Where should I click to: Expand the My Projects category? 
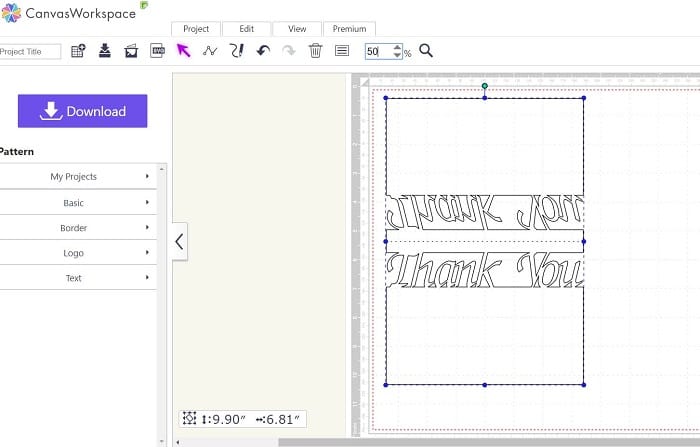click(78, 176)
